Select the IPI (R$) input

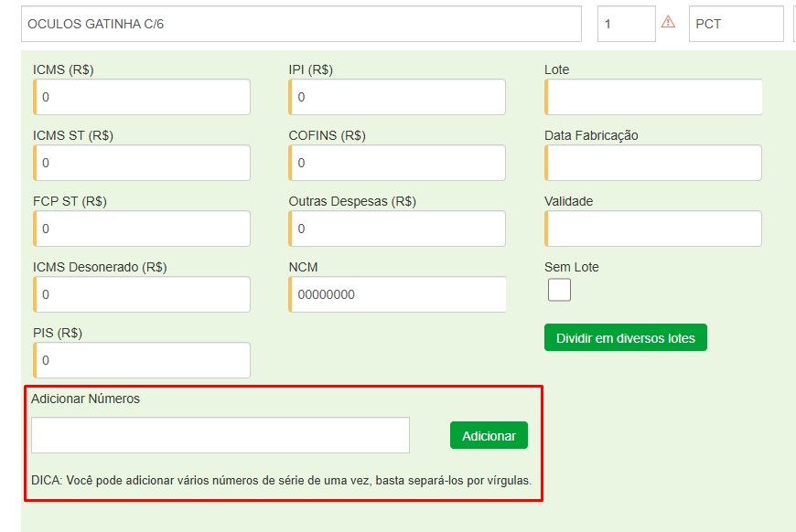point(398,97)
